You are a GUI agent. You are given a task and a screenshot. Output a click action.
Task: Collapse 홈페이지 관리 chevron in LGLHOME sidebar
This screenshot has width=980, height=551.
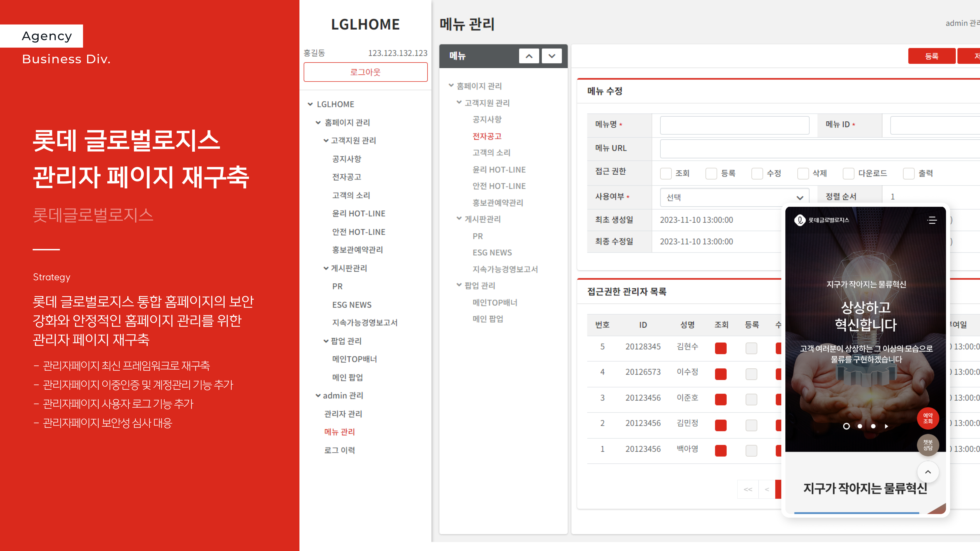tap(318, 122)
